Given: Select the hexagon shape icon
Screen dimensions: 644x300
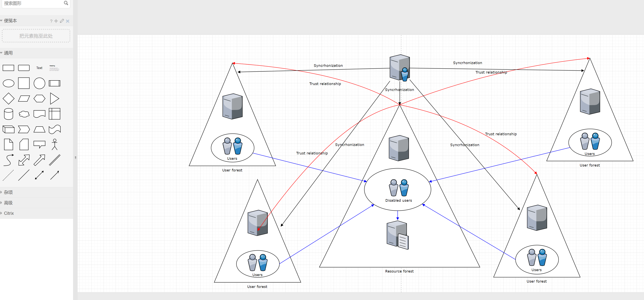Looking at the screenshot, I should coord(39,99).
